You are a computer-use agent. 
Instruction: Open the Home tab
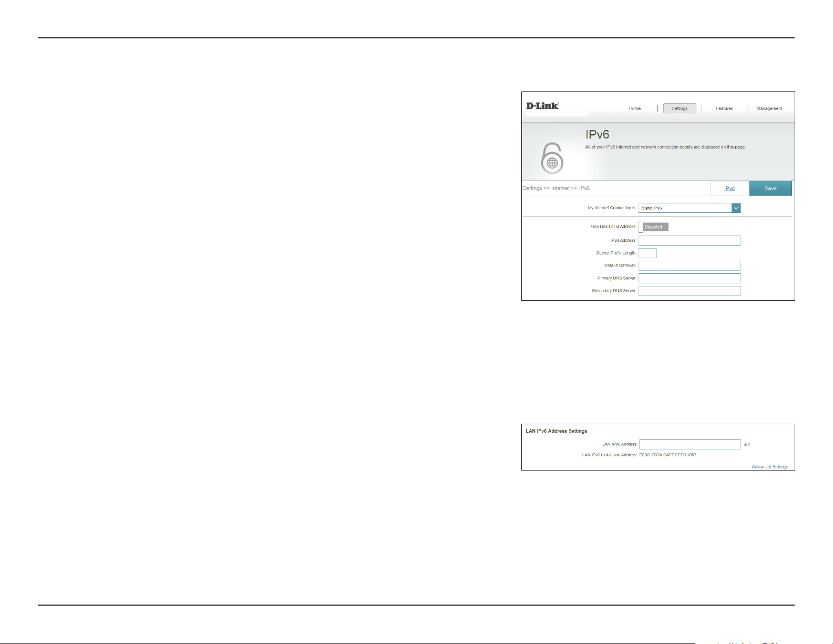(x=635, y=108)
